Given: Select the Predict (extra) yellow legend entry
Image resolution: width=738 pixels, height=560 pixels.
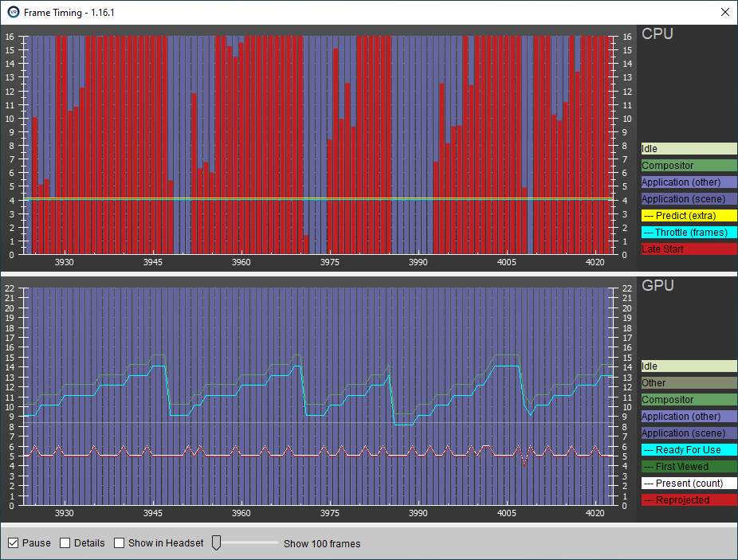Looking at the screenshot, I should 689,216.
